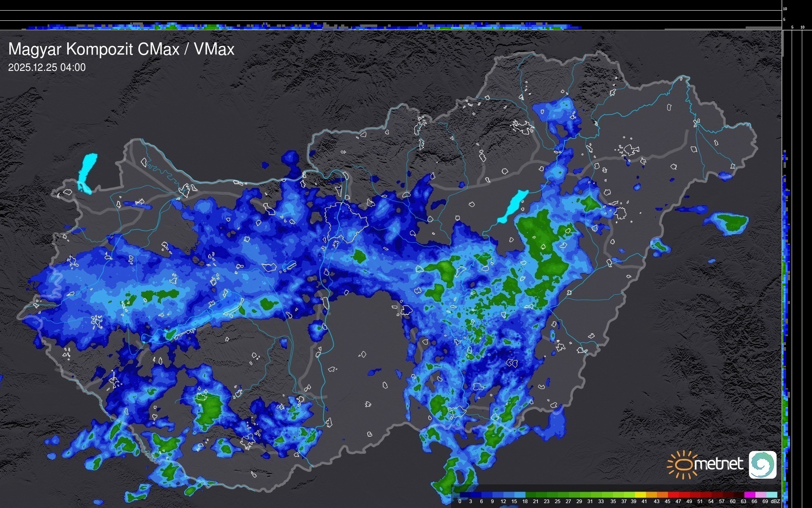812x508 pixels.
Task: Click the teal swirl radar icon
Action: pyautogui.click(x=762, y=464)
